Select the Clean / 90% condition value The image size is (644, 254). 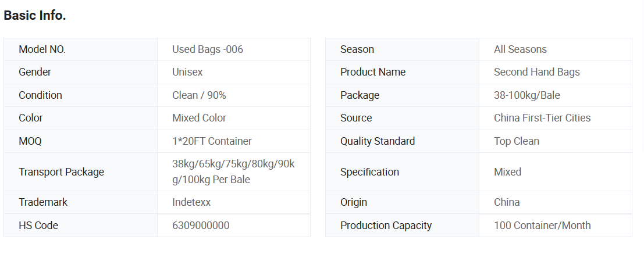[199, 95]
